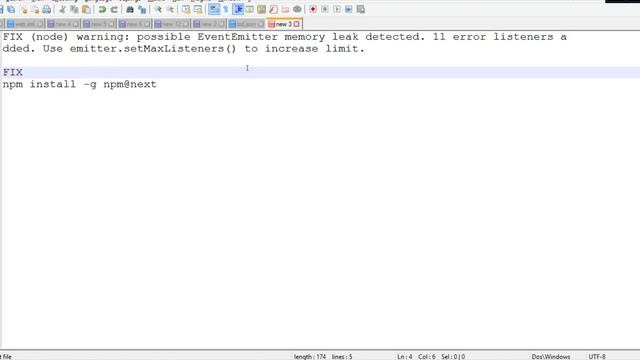The width and height of the screenshot is (640, 360).
Task: Switch to the new 5 tab
Action: (98, 24)
